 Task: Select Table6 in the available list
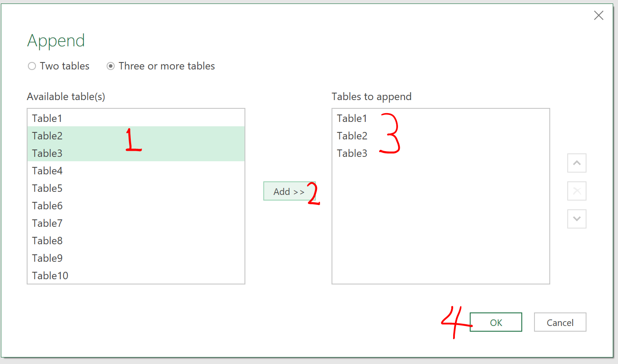click(x=47, y=206)
